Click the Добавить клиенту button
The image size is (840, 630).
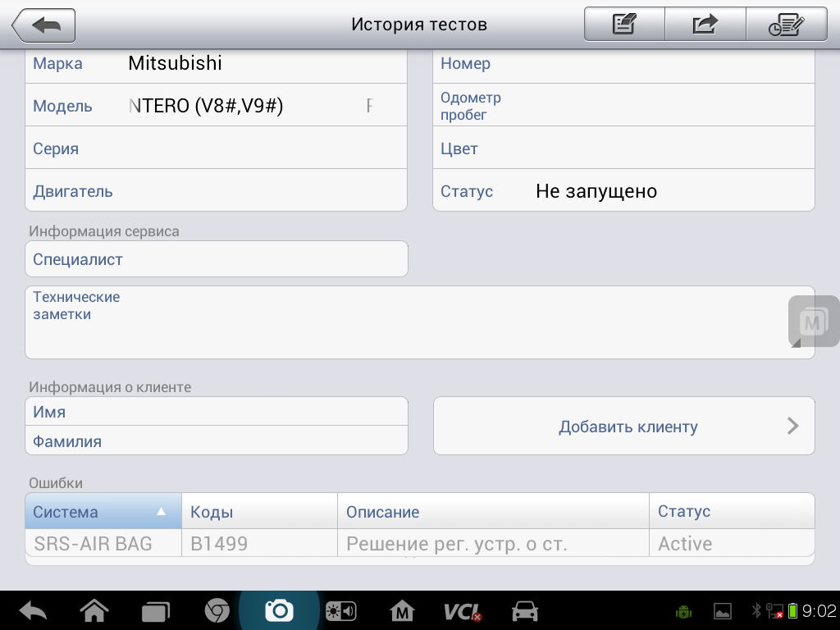click(623, 426)
